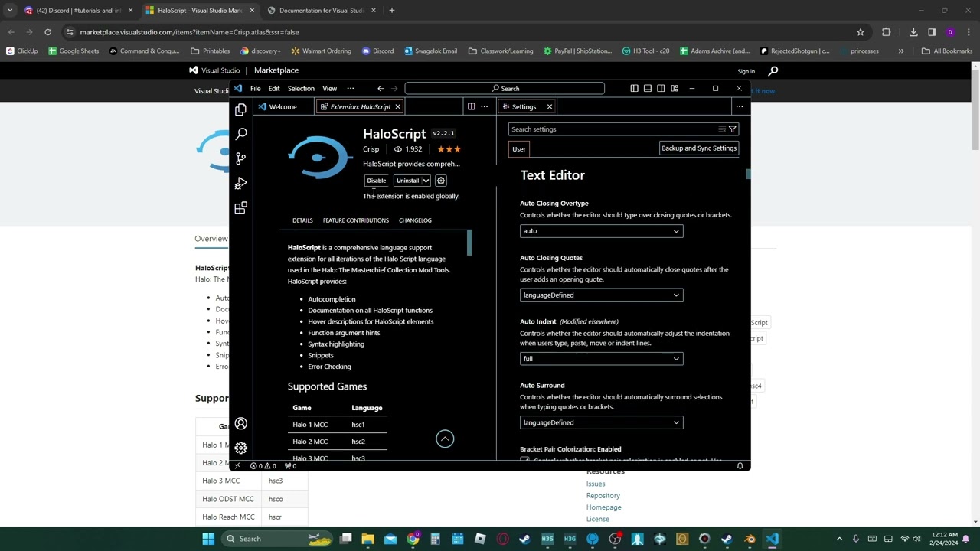
Task: Open more actions for the extension editor group
Action: 484,106
